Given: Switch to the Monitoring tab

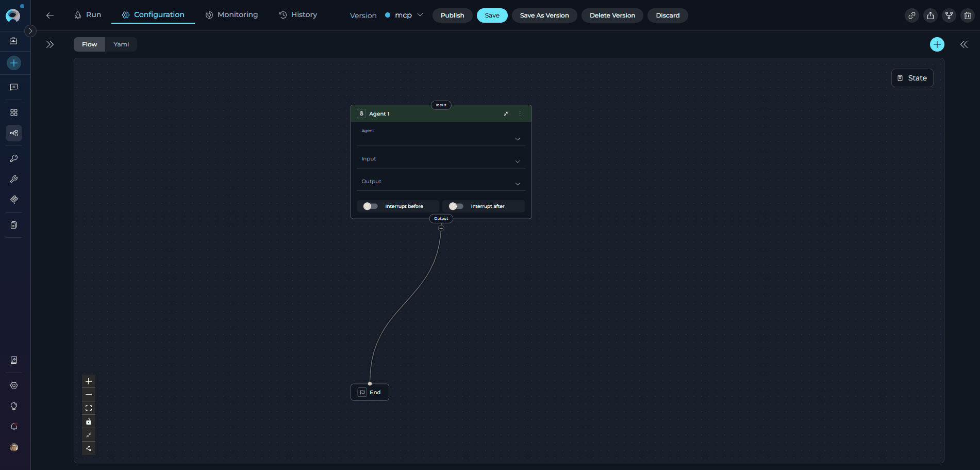Looking at the screenshot, I should (x=231, y=14).
